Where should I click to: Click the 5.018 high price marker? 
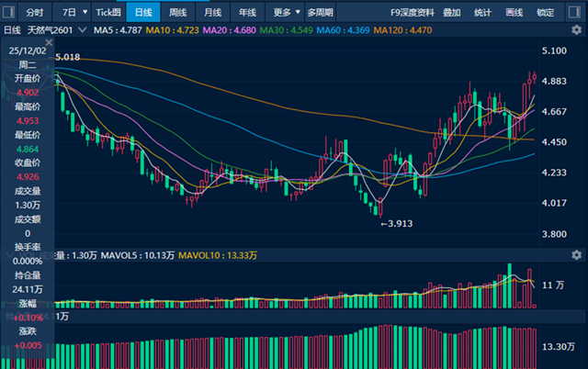[67, 57]
